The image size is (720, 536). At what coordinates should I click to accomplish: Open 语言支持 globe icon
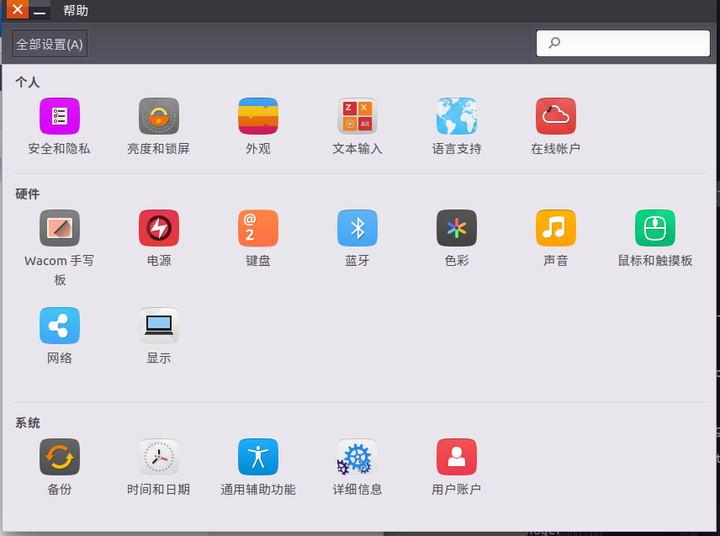point(456,116)
